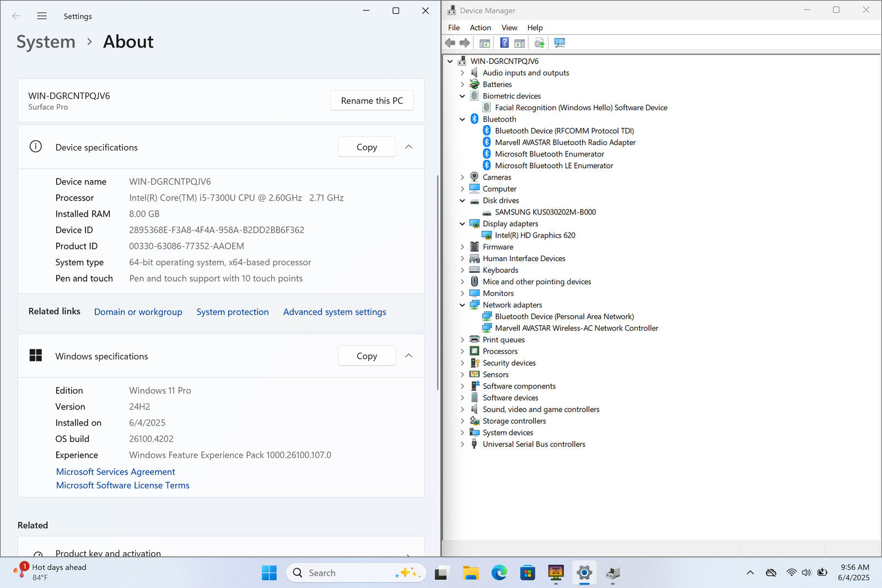The height and width of the screenshot is (588, 882).
Task: Open Microsoft Software License Terms link
Action: [x=122, y=485]
